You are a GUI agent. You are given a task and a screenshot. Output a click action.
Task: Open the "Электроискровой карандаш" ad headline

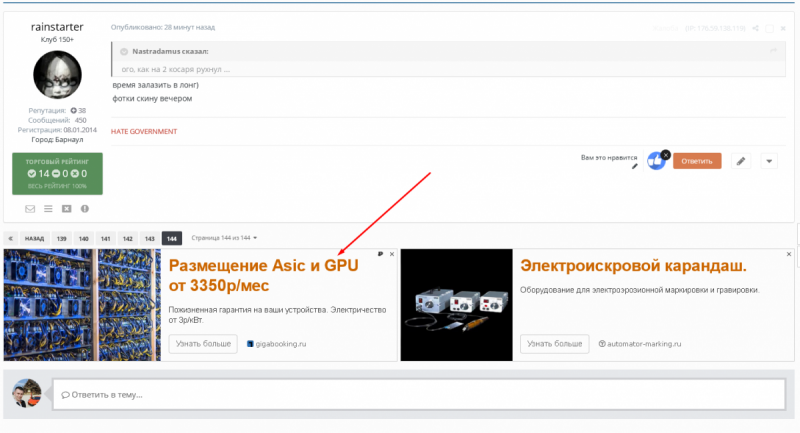(x=633, y=266)
